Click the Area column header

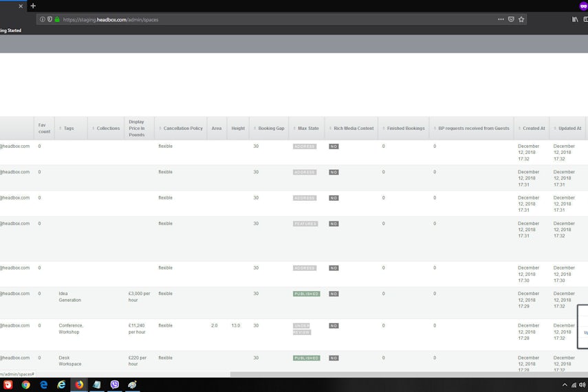point(217,129)
